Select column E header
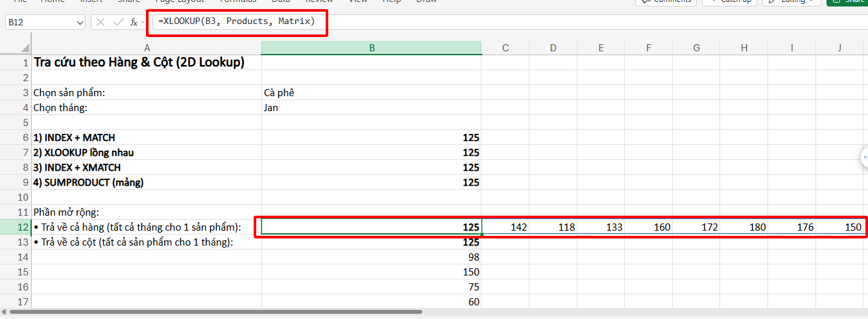This screenshot has width=868, height=319. click(601, 48)
